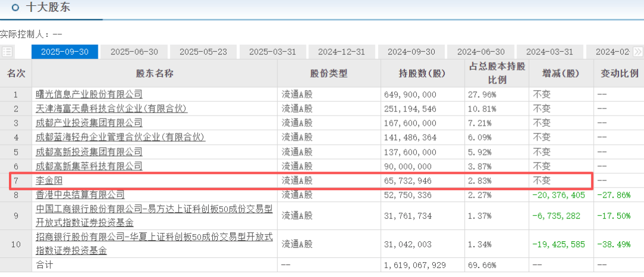Screen dimensions: 644x277
Task: Open 成都高新集萃科技有限公司 shareholder link
Action: [89, 166]
